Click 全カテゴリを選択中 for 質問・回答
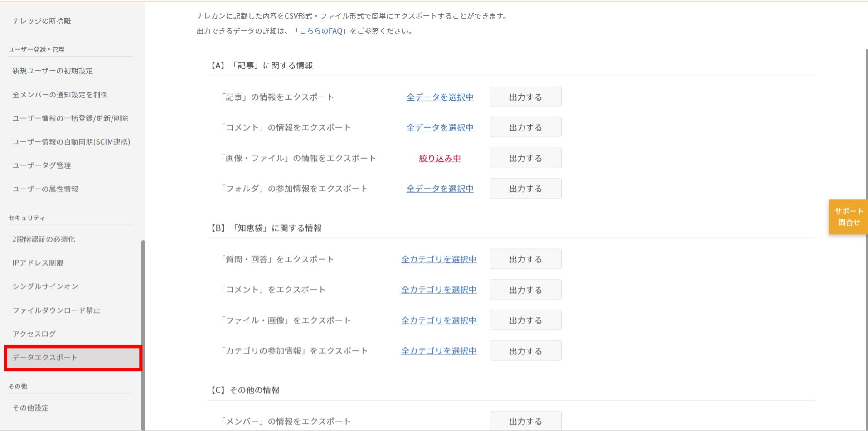The height and width of the screenshot is (431, 868). (439, 259)
